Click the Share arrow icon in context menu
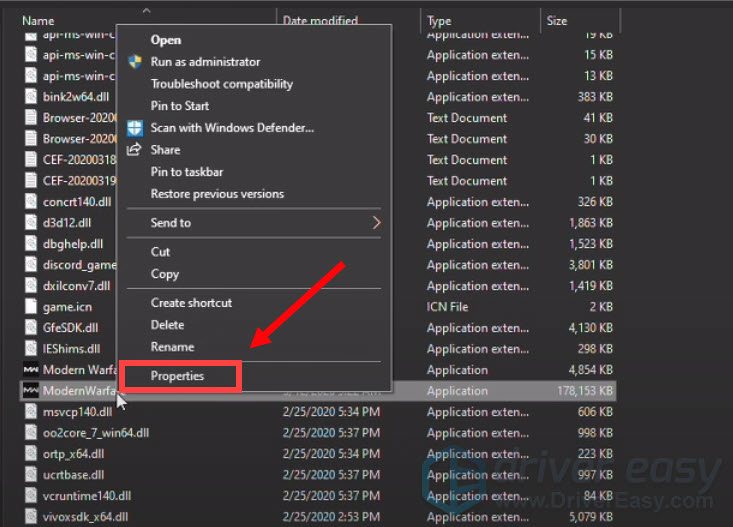The height and width of the screenshot is (527, 733). [x=134, y=150]
